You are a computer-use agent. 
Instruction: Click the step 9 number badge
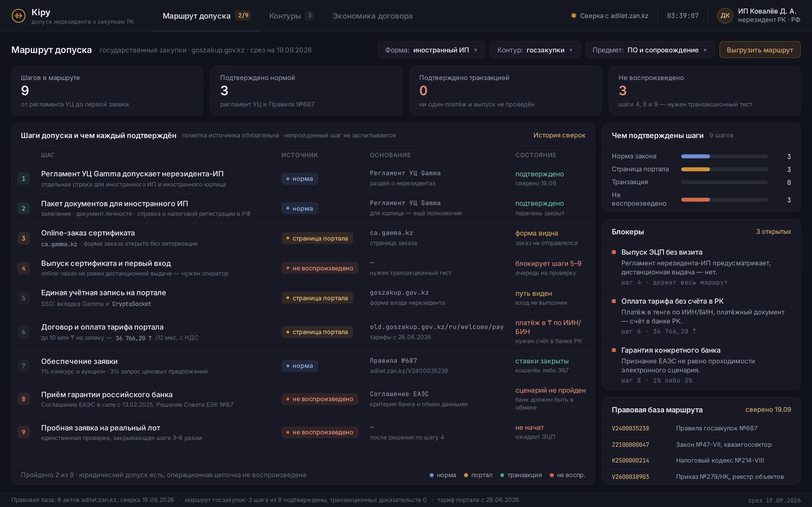pyautogui.click(x=23, y=432)
